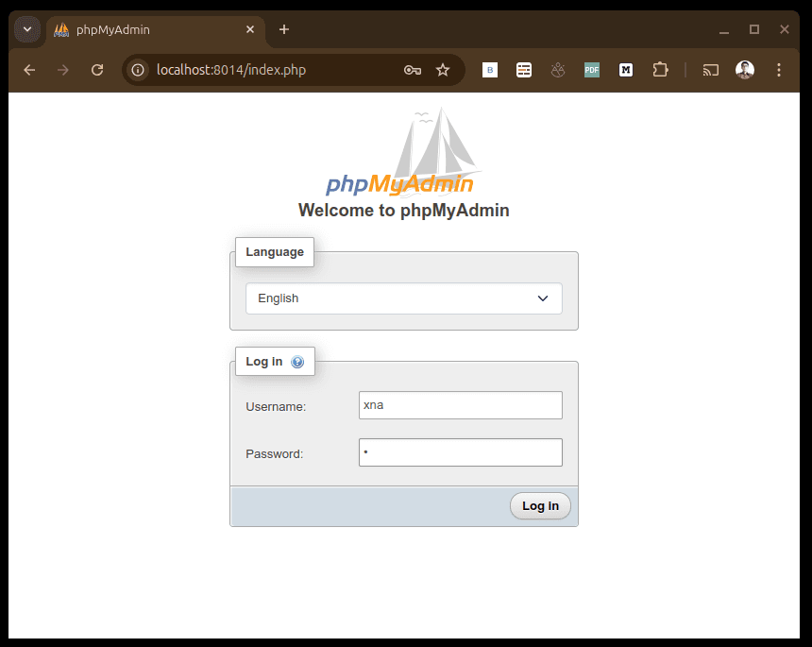Image resolution: width=812 pixels, height=647 pixels.
Task: Open the saved passwords key icon
Action: click(413, 70)
